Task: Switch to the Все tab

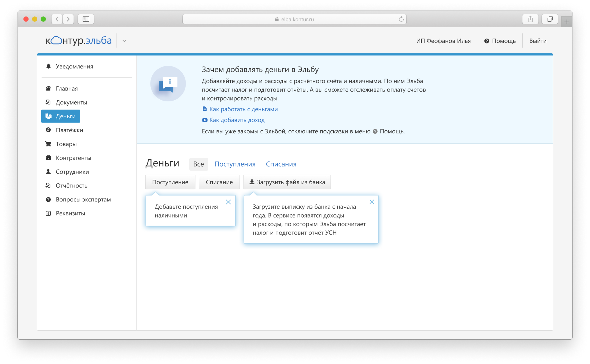Action: tap(198, 164)
